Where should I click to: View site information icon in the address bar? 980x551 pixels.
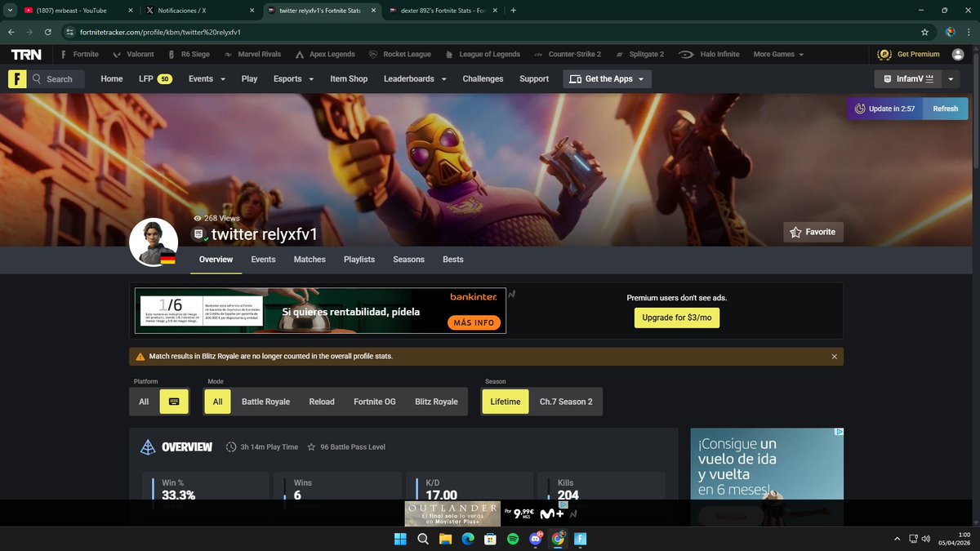pyautogui.click(x=71, y=32)
